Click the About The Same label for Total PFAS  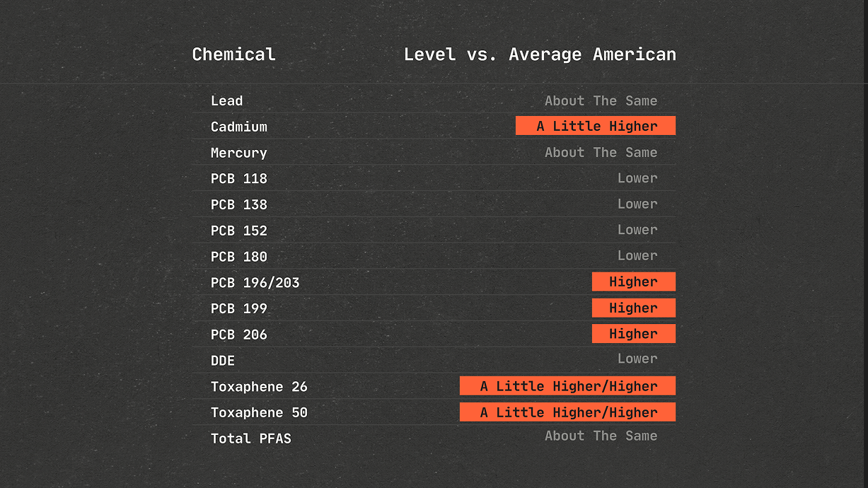pos(601,436)
